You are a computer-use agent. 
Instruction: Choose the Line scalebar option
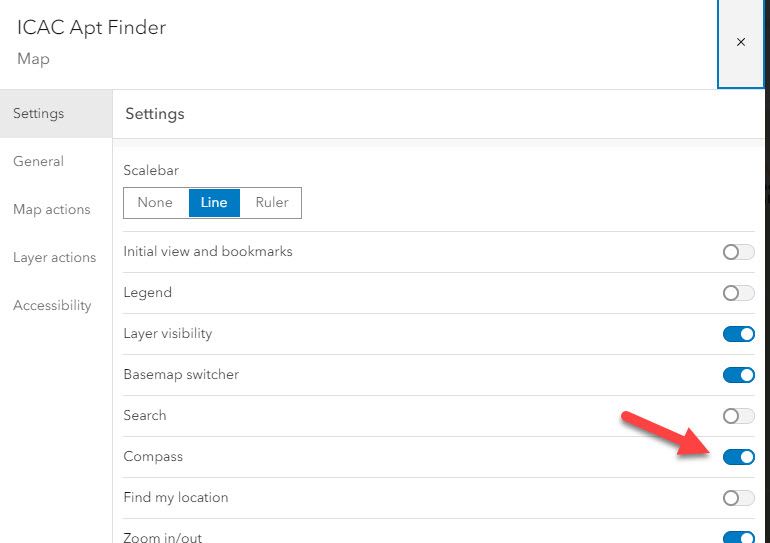[214, 202]
